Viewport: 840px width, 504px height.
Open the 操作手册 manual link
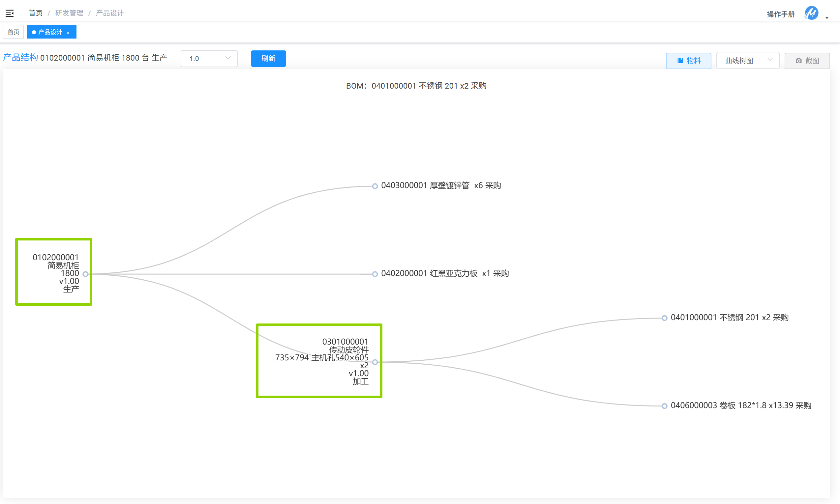click(780, 14)
